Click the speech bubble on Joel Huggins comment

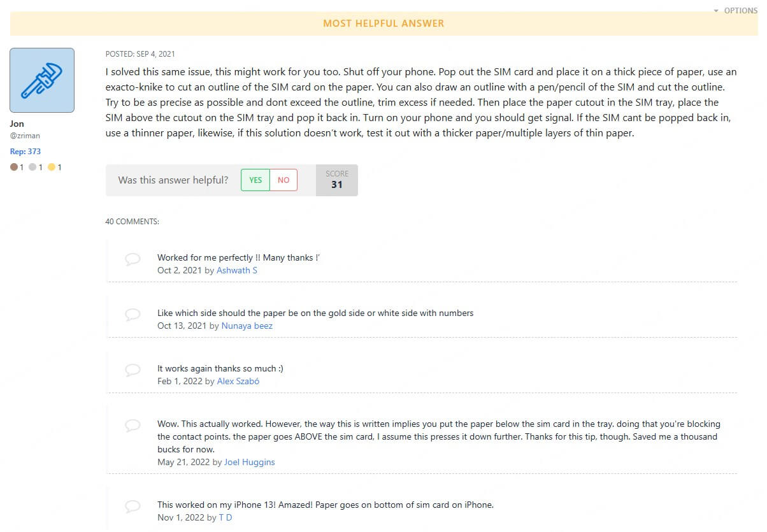click(x=133, y=425)
